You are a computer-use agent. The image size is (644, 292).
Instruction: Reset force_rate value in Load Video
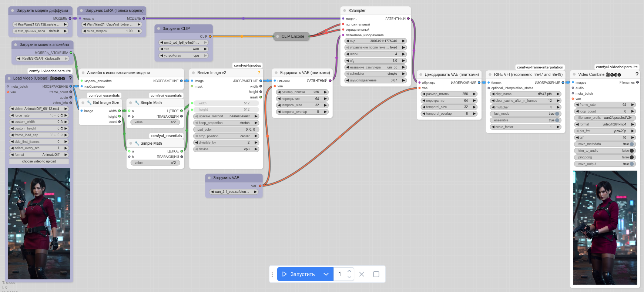pyautogui.click(x=62, y=115)
